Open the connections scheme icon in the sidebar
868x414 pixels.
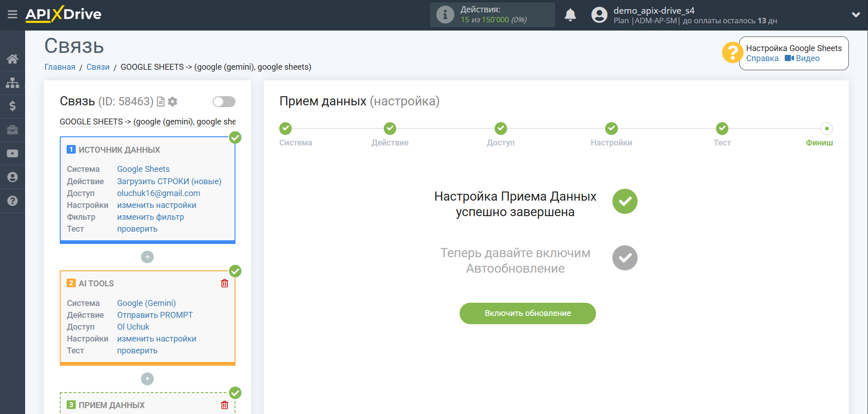point(12,83)
